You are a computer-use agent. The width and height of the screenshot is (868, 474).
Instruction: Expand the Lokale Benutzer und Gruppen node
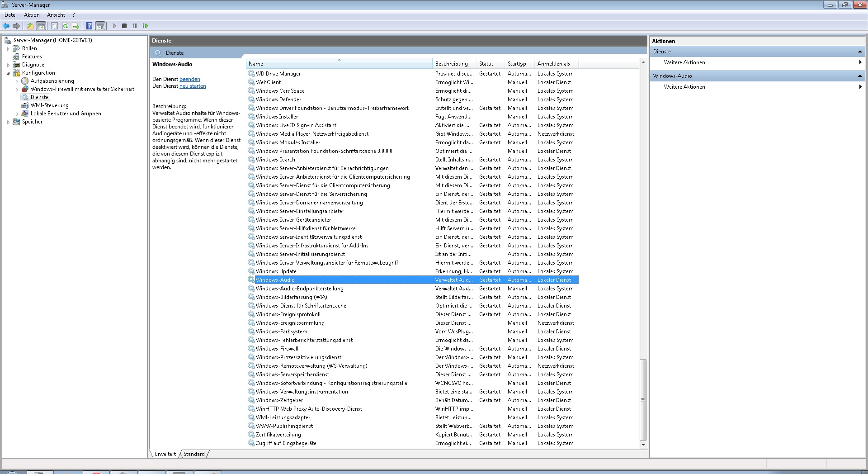17,114
